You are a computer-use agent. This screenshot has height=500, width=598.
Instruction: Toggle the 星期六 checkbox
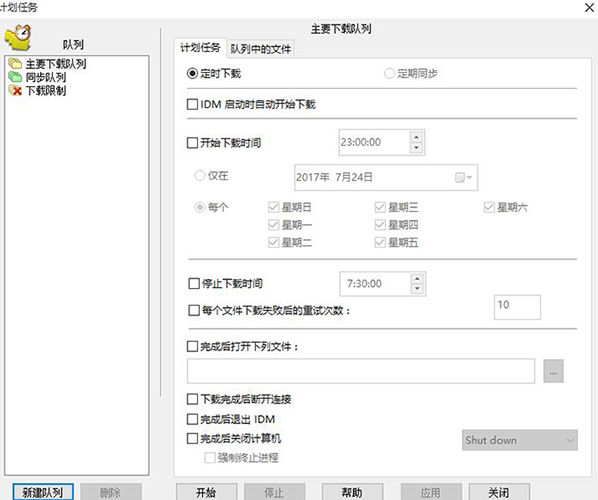click(489, 207)
